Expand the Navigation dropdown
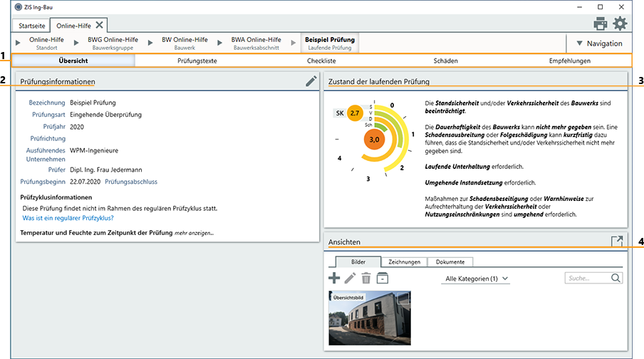 pyautogui.click(x=599, y=43)
